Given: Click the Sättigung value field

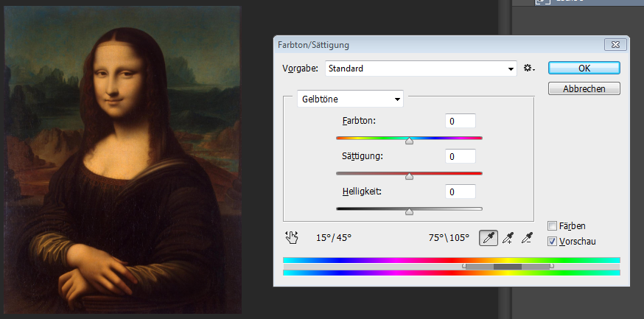Looking at the screenshot, I should pyautogui.click(x=461, y=156).
